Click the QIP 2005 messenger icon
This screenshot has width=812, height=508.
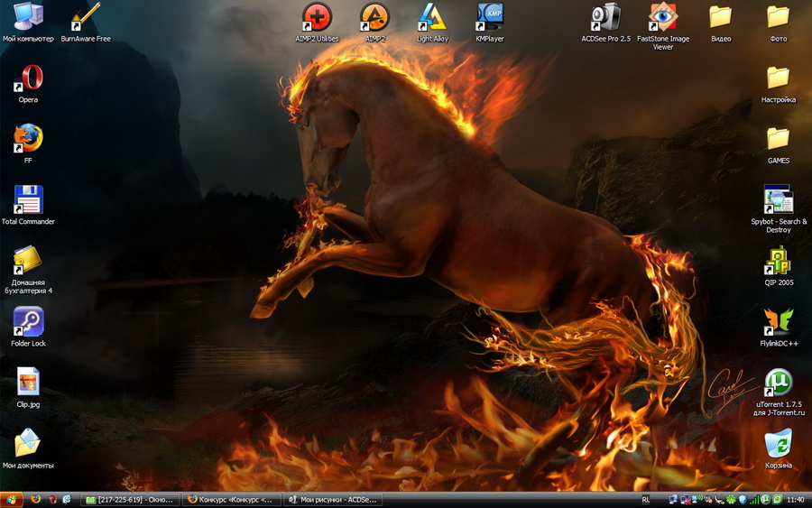tap(779, 261)
